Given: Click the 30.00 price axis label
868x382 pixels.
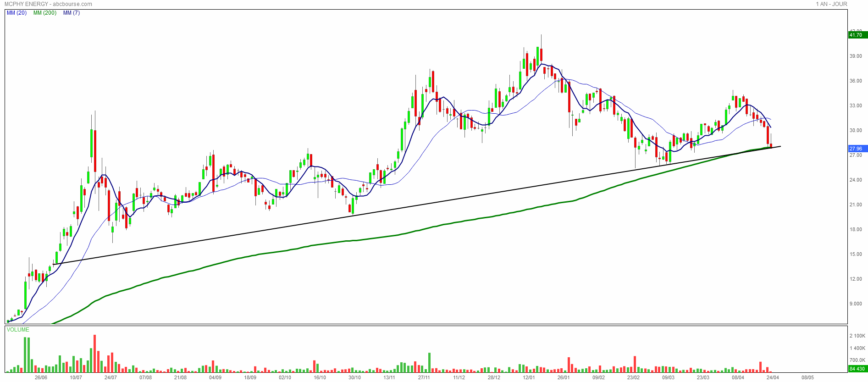Looking at the screenshot, I should 856,131.
